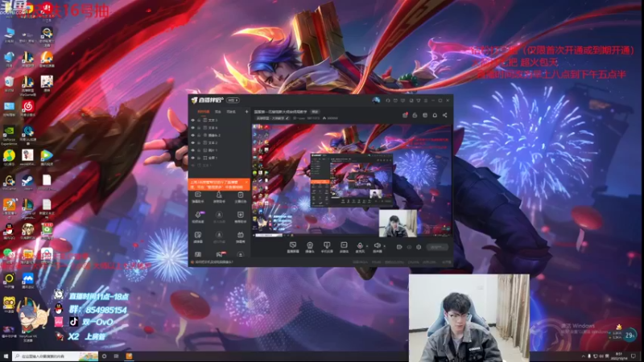
Task: Open Tencent Meeting desktop shortcut
Action: coord(27,280)
